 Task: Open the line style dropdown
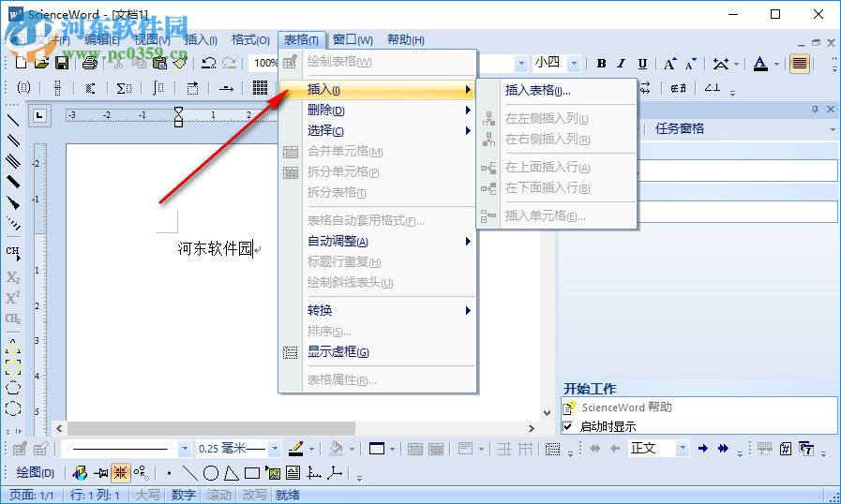[x=185, y=448]
